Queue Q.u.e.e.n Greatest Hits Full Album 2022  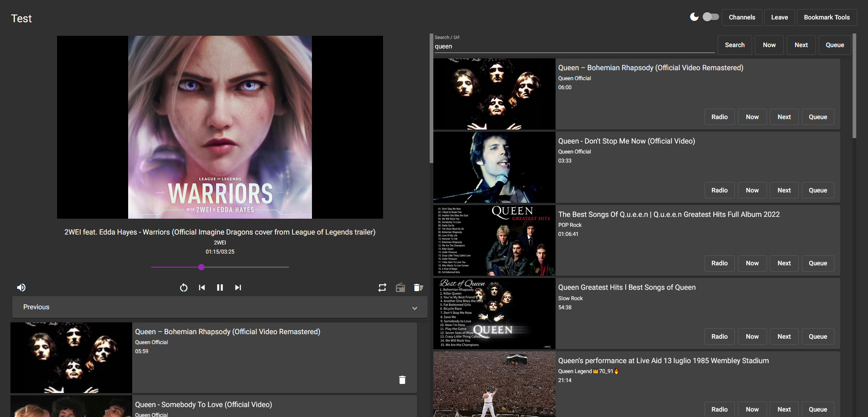click(818, 263)
